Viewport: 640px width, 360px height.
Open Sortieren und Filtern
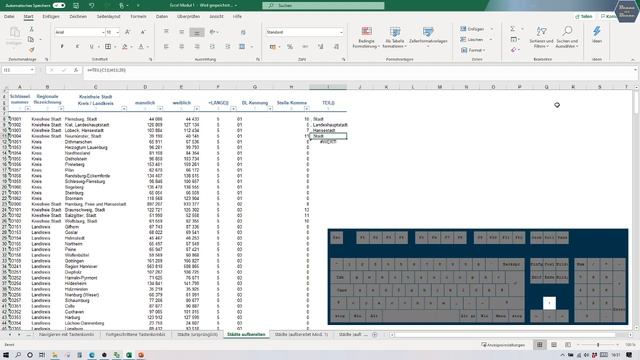(x=541, y=38)
